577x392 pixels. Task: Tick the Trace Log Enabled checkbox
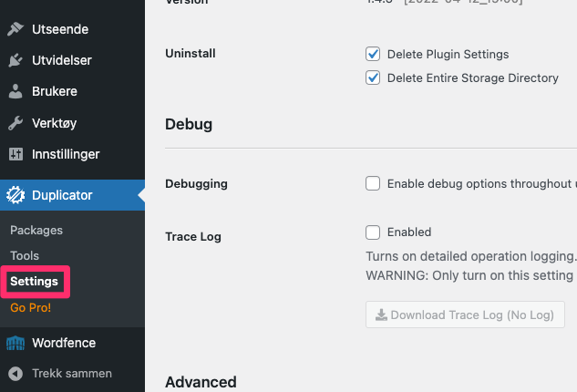coord(373,232)
